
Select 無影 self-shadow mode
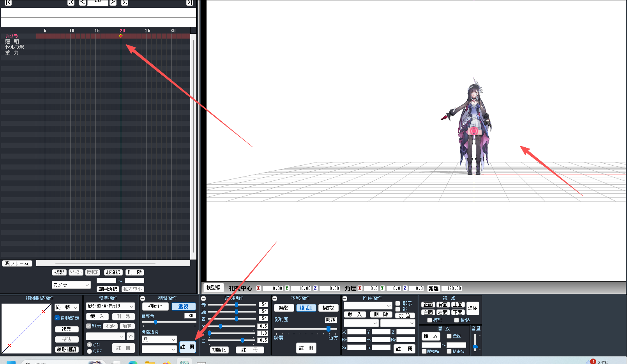point(284,308)
